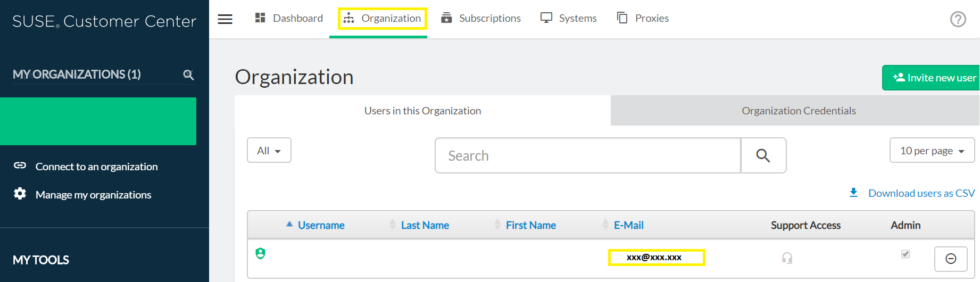Click Download users as CSV link
980x282 pixels.
[912, 193]
